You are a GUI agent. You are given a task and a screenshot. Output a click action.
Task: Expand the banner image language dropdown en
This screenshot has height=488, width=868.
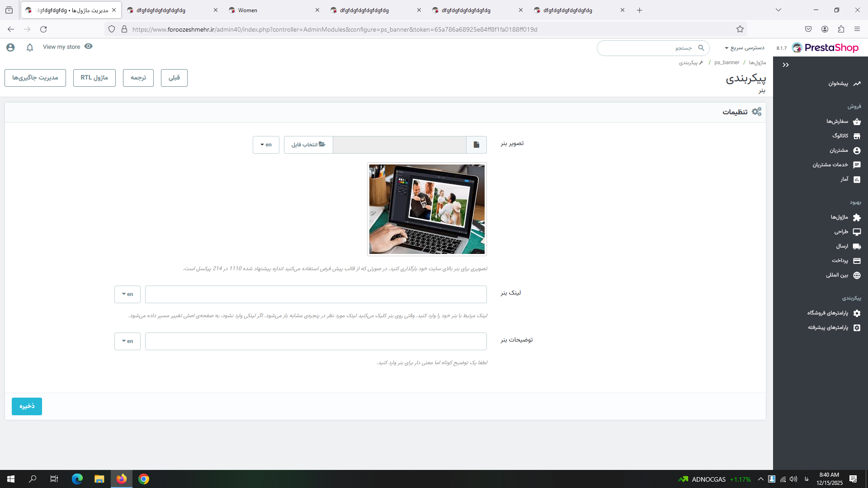click(x=266, y=145)
